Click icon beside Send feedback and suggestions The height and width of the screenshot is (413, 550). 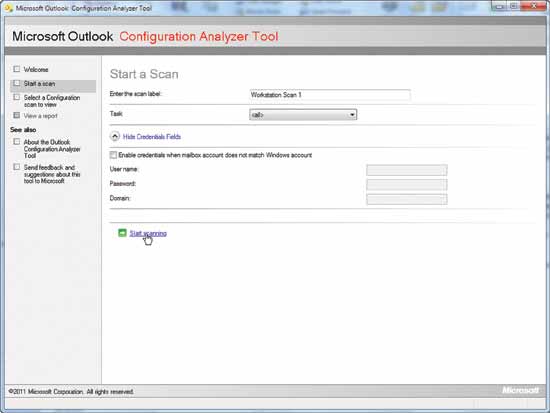point(16,167)
